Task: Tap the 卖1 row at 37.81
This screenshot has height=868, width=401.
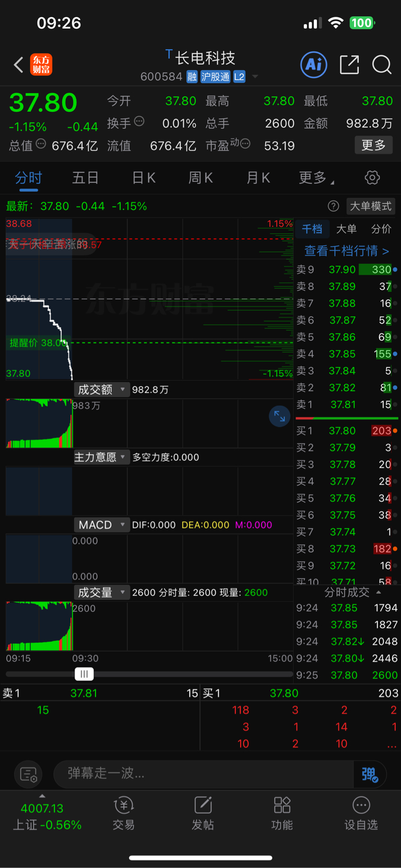Action: click(x=347, y=405)
